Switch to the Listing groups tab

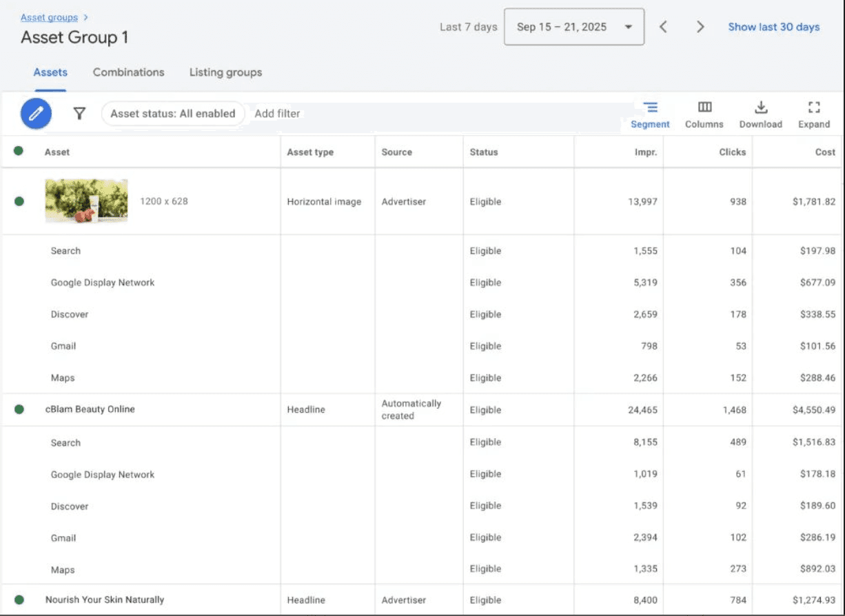coord(225,72)
